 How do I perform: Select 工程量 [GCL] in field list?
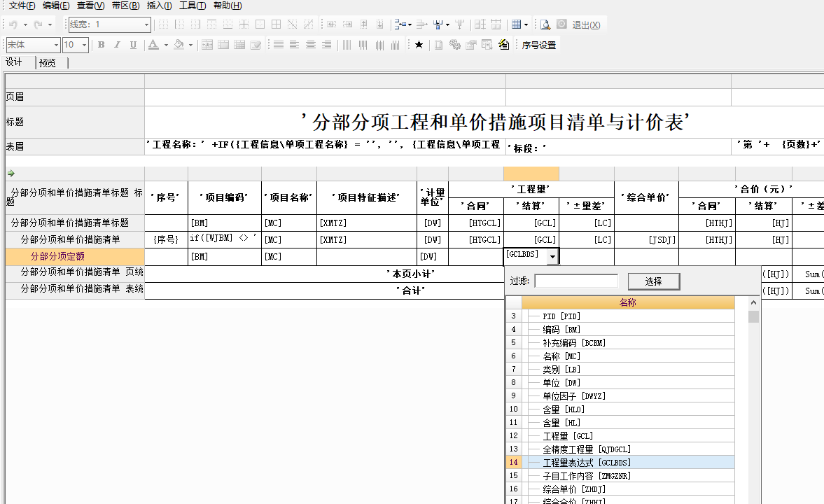pos(628,435)
